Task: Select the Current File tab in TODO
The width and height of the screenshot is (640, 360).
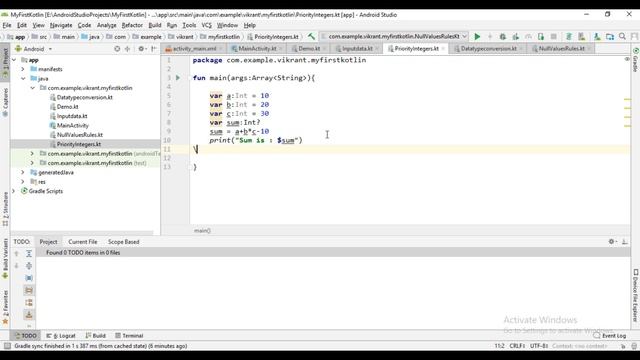Action: (83, 242)
